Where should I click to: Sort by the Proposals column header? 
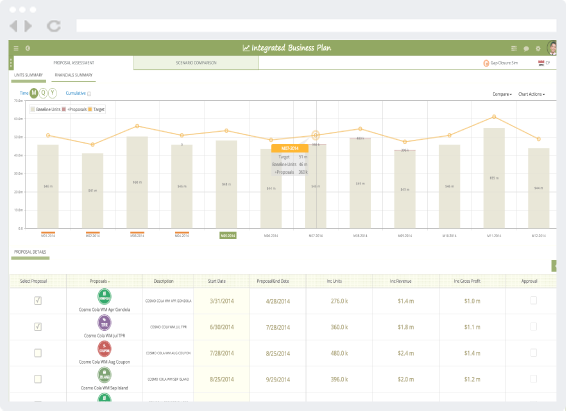(x=100, y=281)
